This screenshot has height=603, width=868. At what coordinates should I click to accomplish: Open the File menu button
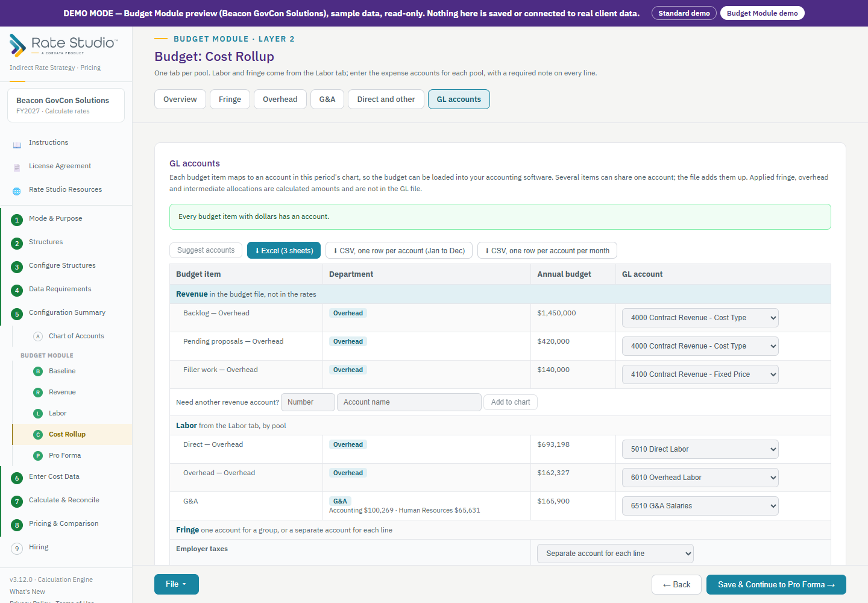coord(177,584)
